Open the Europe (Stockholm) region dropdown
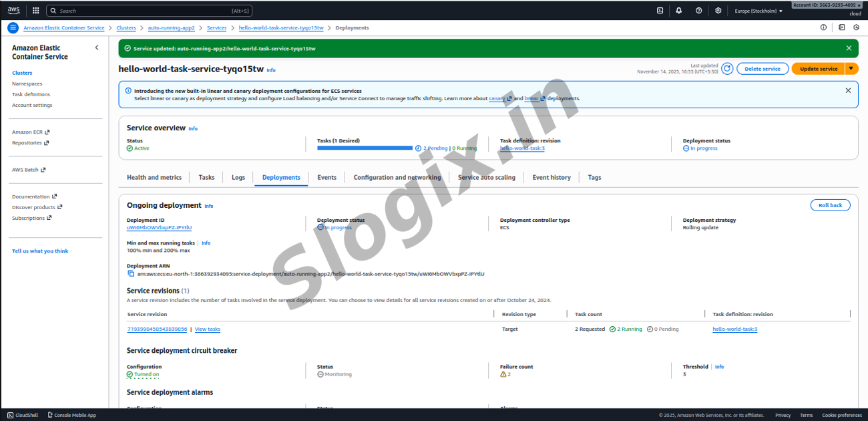This screenshot has height=421, width=868. coord(758,11)
